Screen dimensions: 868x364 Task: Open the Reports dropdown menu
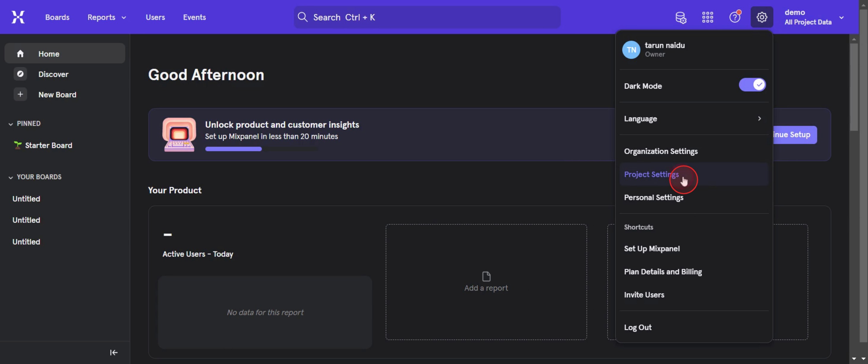106,17
